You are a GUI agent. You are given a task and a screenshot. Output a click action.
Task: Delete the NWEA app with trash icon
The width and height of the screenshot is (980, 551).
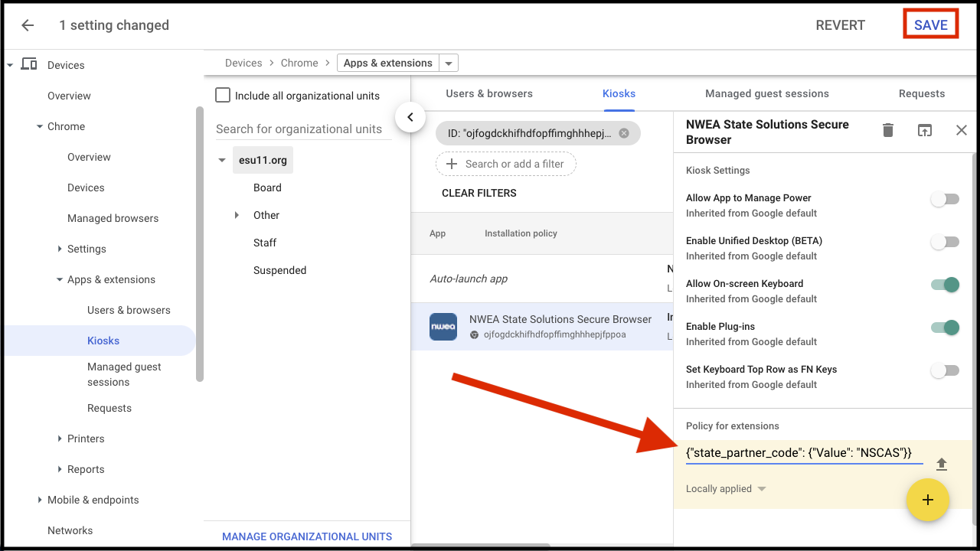tap(888, 130)
